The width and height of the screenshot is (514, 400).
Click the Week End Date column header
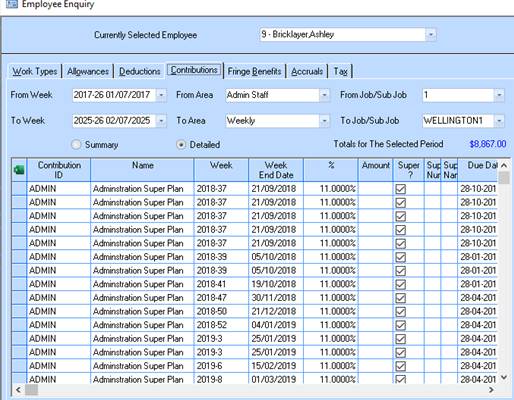click(276, 170)
